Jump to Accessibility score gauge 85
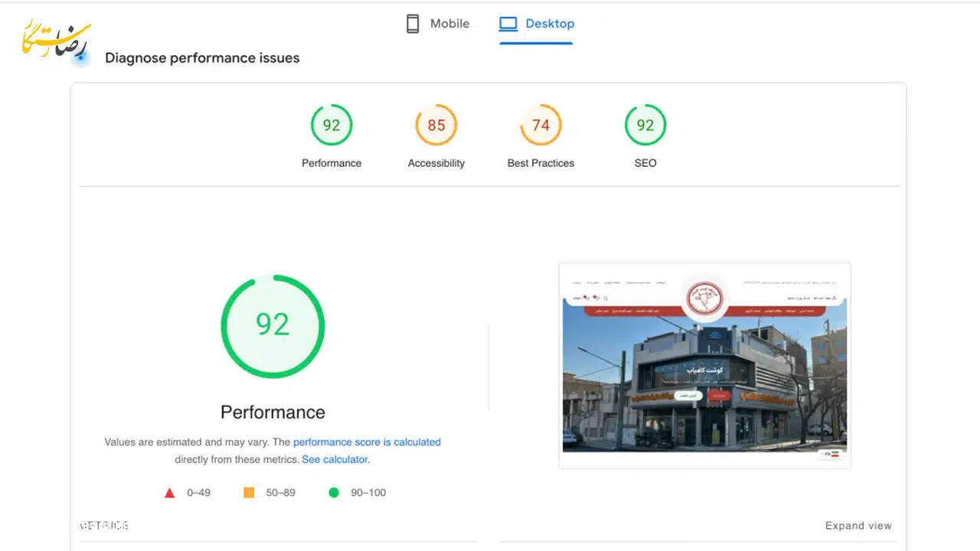980x551 pixels. (436, 125)
